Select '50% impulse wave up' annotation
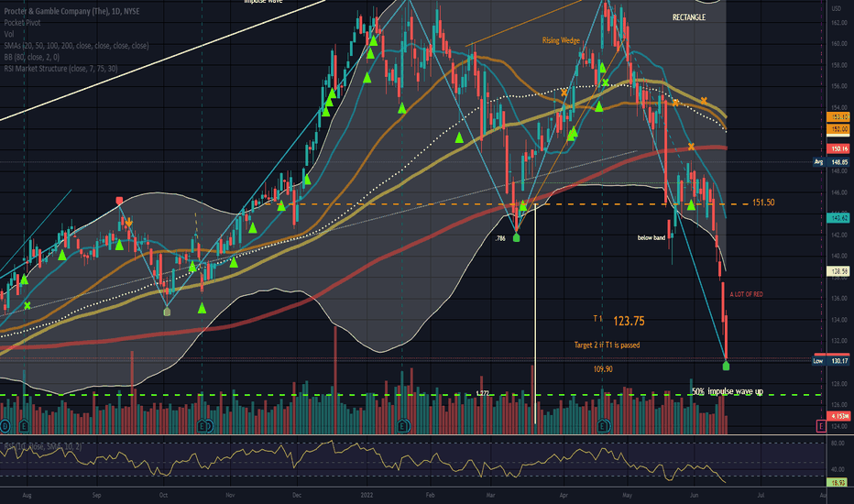Screen dimensions: 854x504 (x=728, y=391)
